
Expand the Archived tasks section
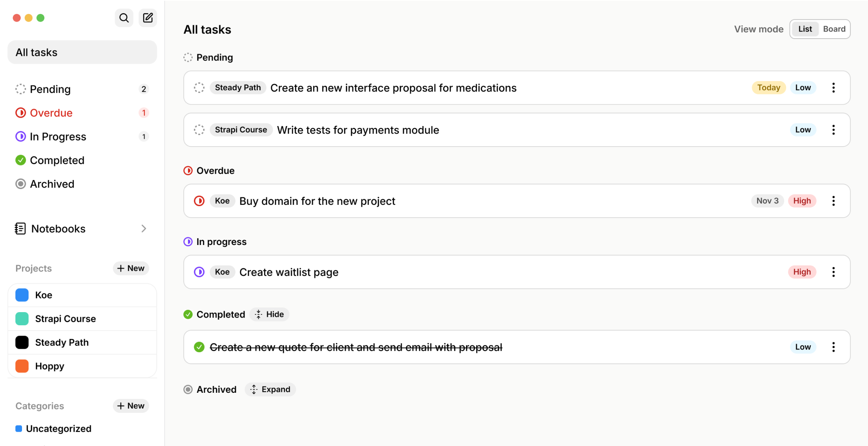coord(270,389)
